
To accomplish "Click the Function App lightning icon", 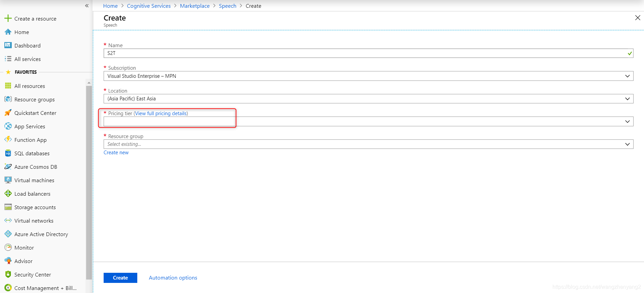I will pos(8,139).
